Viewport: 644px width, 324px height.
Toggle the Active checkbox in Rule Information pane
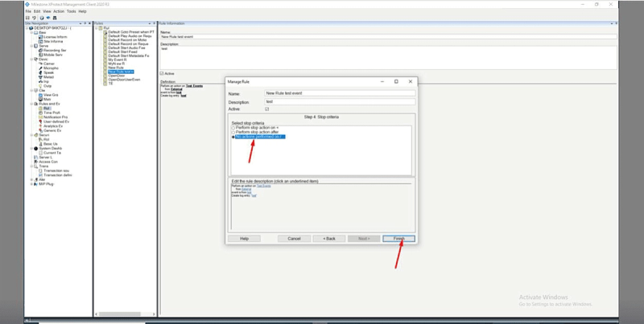click(162, 73)
